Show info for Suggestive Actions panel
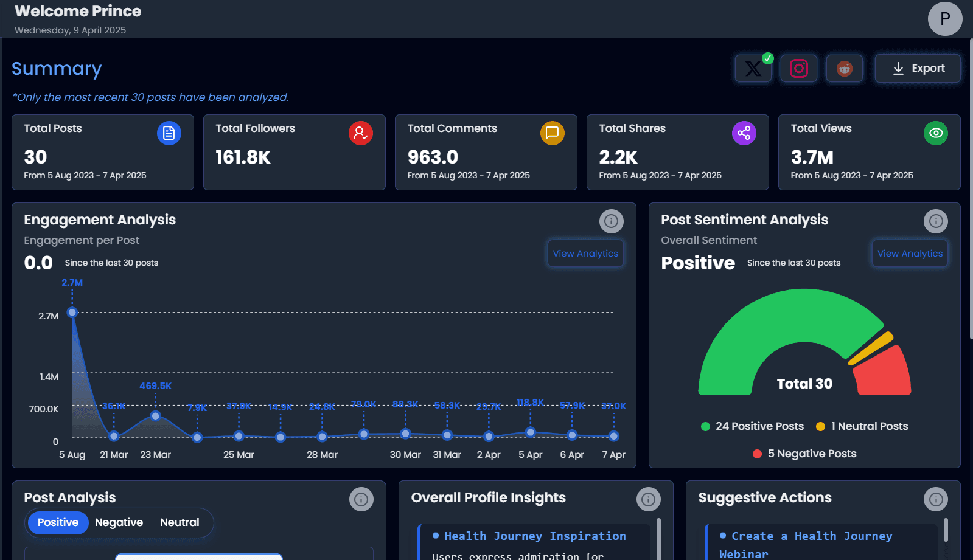Viewport: 973px width, 560px height. [x=935, y=499]
